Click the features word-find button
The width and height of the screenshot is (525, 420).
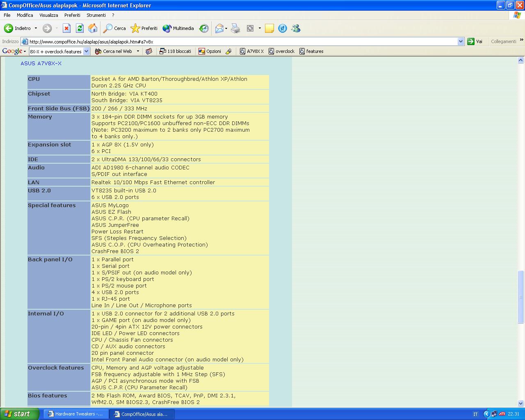click(311, 51)
